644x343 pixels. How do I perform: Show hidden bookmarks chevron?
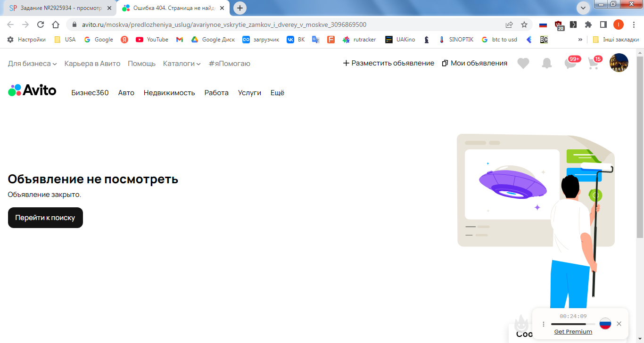click(580, 40)
